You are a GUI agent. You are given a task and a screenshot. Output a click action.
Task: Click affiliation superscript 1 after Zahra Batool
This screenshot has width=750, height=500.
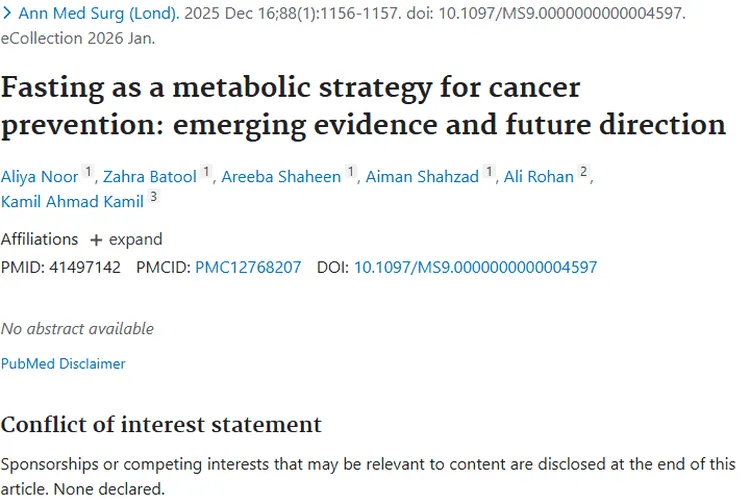[206, 172]
